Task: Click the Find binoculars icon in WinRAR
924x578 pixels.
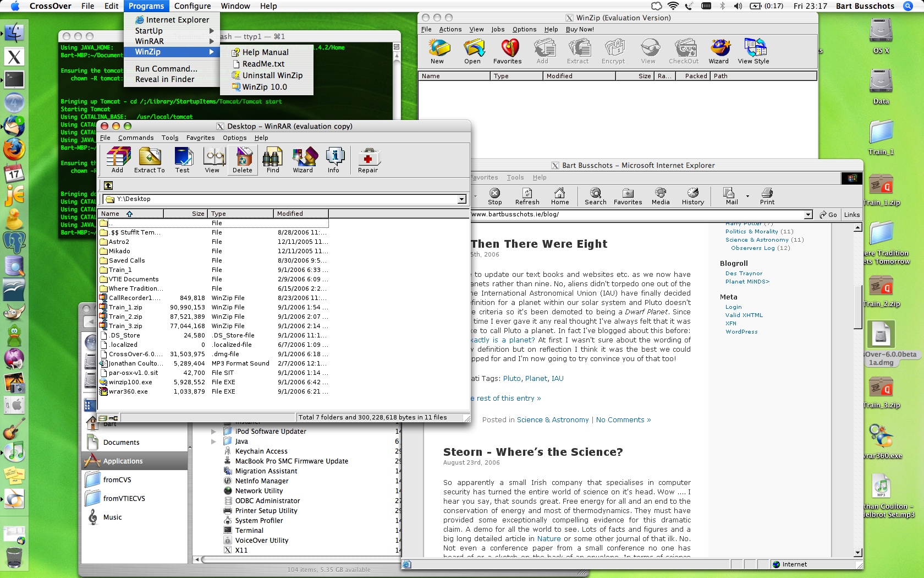Action: [x=273, y=160]
